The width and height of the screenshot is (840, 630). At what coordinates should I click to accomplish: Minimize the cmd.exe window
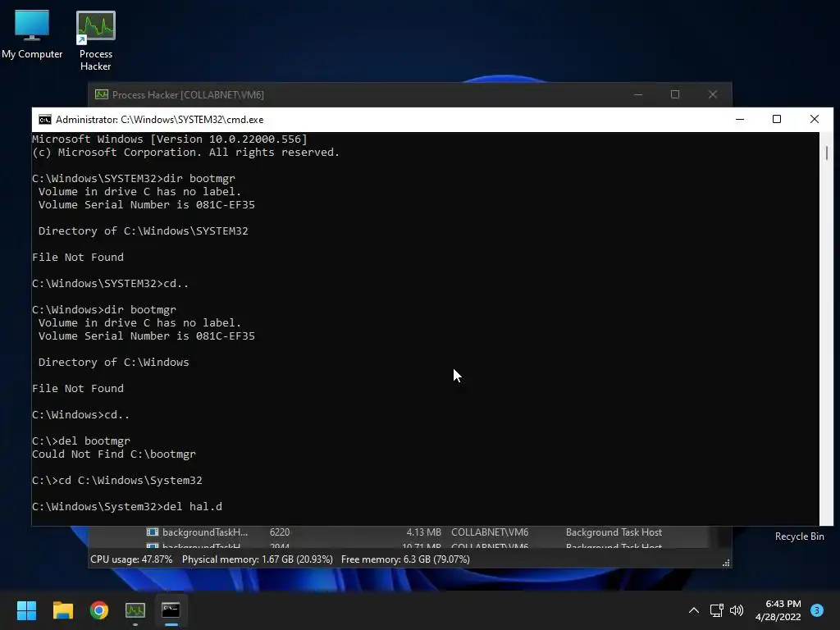coord(740,119)
